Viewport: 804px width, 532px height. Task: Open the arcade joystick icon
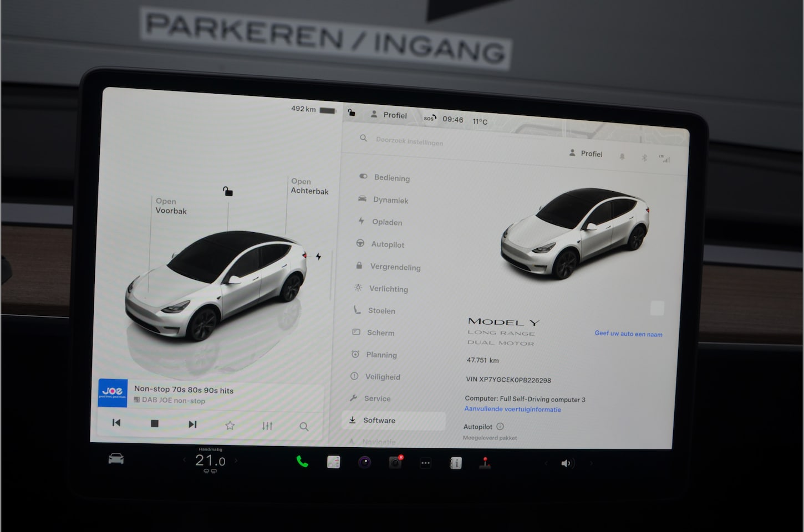[x=485, y=463]
